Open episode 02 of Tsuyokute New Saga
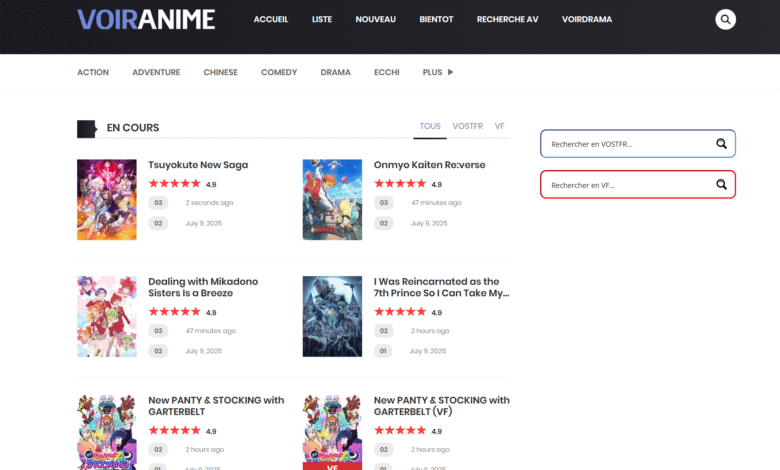This screenshot has height=470, width=780. [158, 223]
